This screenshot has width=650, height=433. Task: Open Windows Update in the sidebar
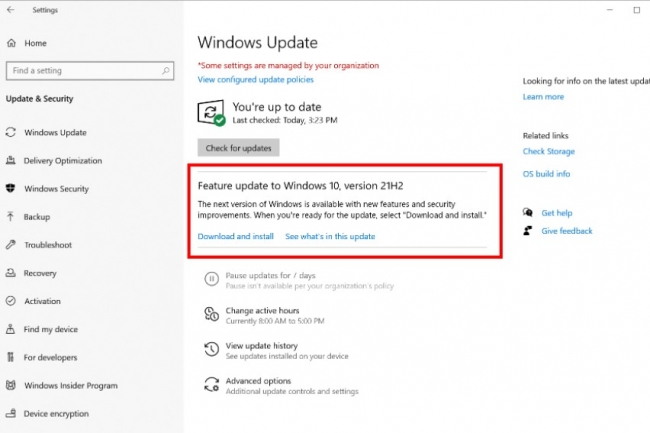tap(55, 133)
